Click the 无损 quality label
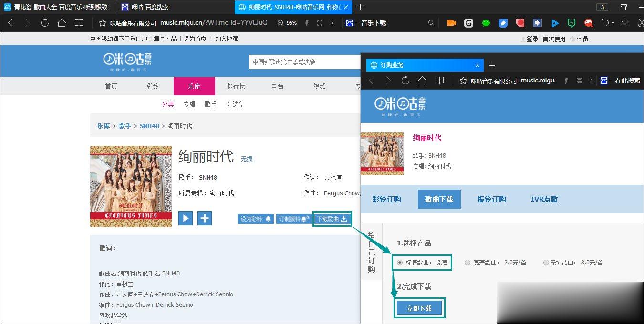The height and width of the screenshot is (324, 644). [247, 159]
